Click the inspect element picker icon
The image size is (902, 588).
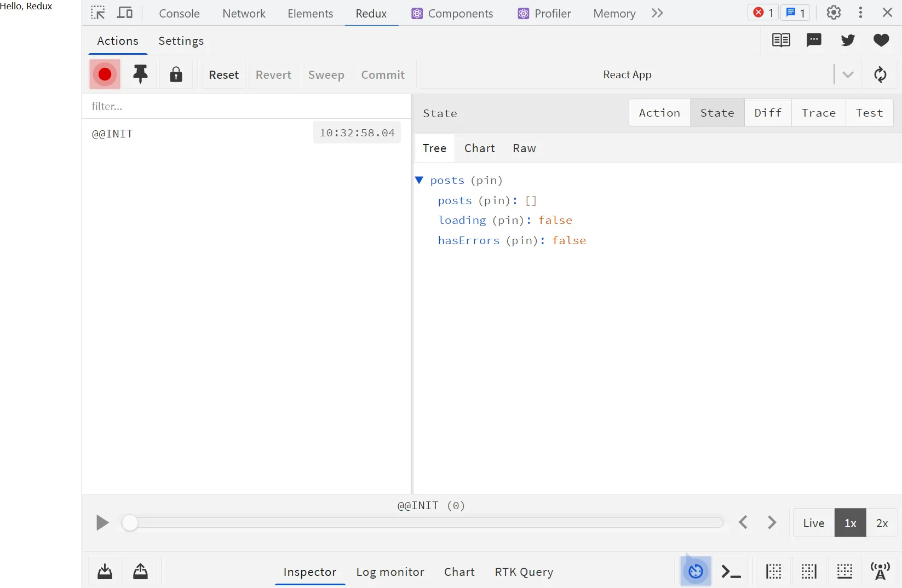pos(98,13)
